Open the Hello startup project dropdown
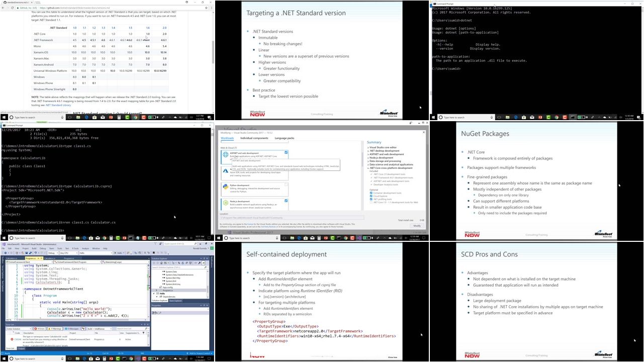This screenshot has width=644, height=362. 96,253
